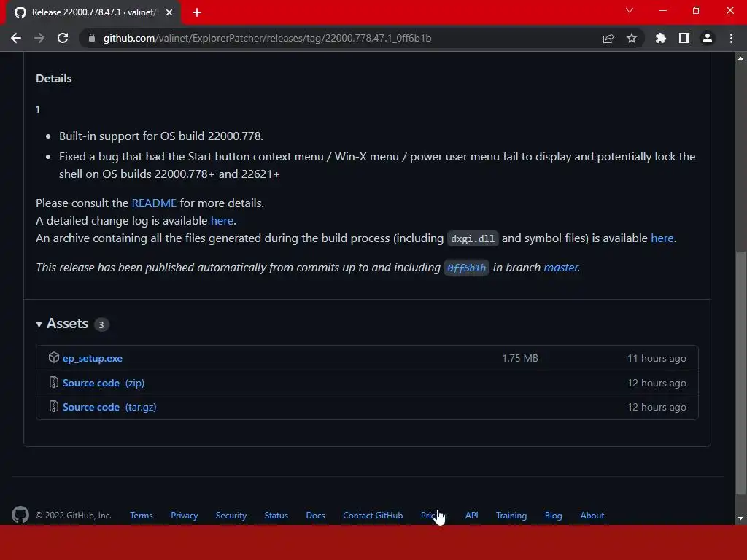
Task: Download Source code (zip)
Action: [x=104, y=383]
